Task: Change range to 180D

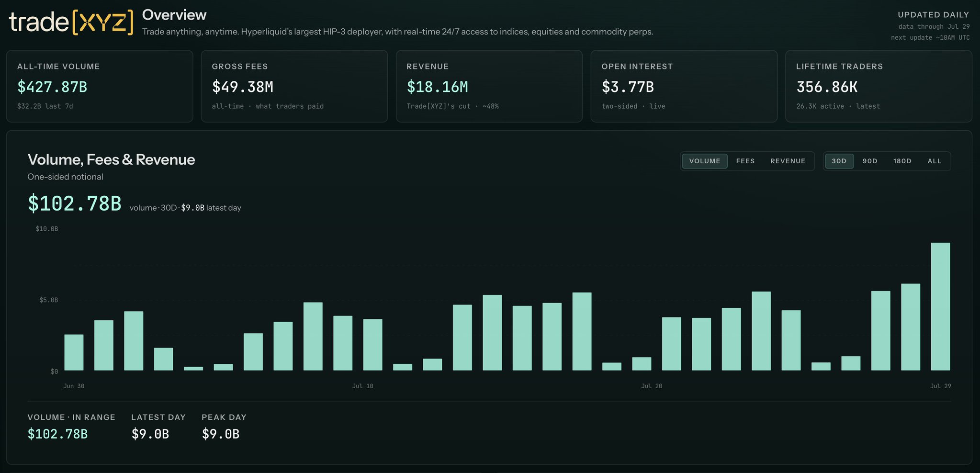Action: pos(902,161)
